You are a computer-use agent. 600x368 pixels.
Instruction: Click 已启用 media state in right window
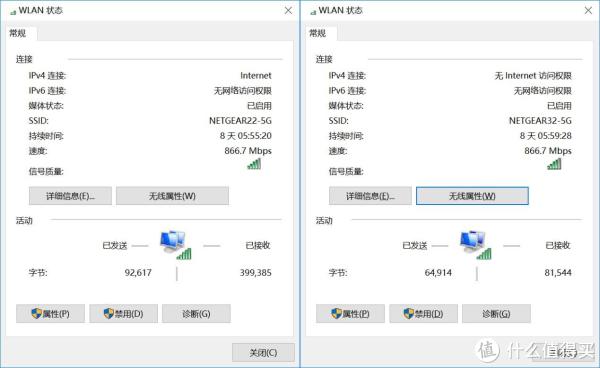(559, 106)
